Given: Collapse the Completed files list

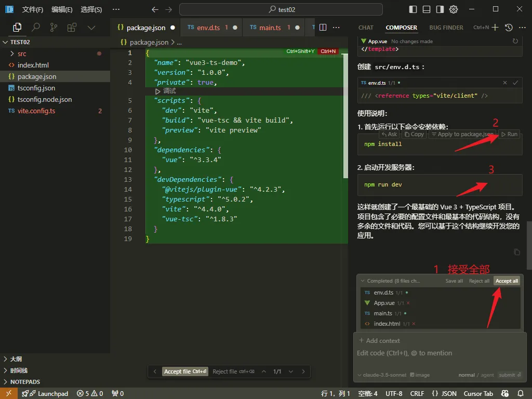Looking at the screenshot, I should 363,281.
